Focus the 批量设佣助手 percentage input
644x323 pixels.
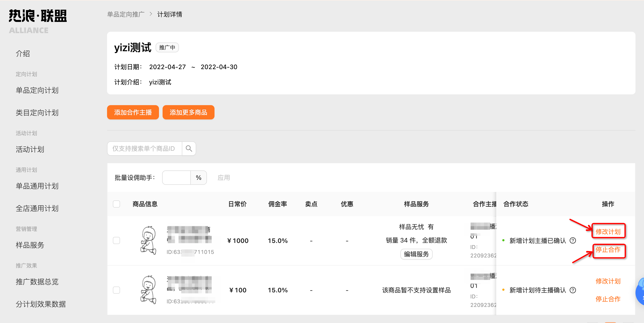[176, 178]
